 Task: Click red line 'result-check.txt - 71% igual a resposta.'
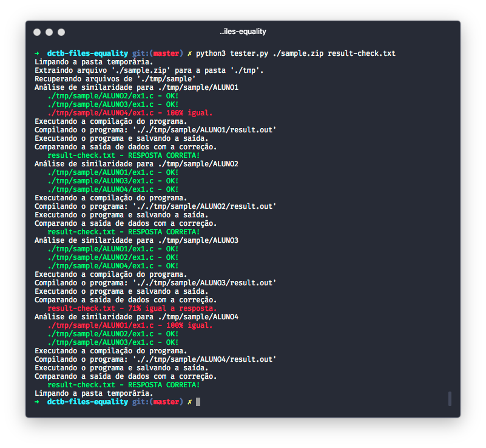tap(132, 308)
